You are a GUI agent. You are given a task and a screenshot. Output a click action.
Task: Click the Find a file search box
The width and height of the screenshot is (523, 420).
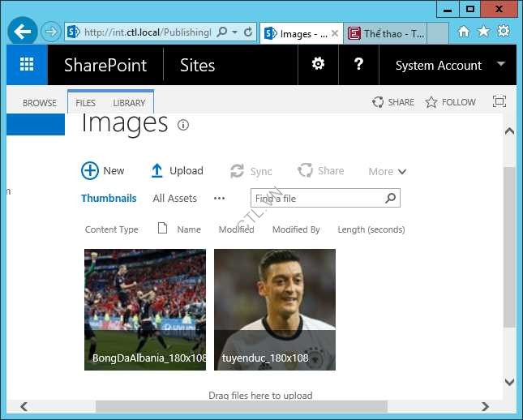point(316,198)
